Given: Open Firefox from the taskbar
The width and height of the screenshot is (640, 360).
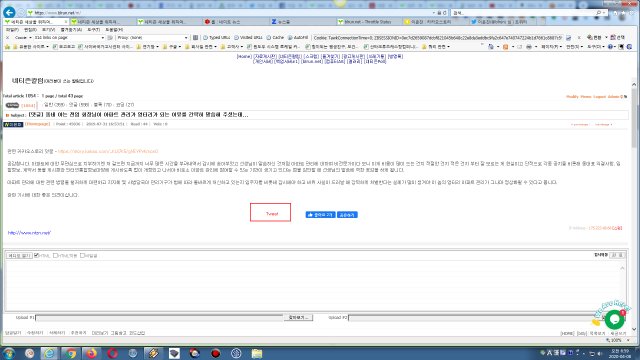Looking at the screenshot, I should tap(91, 353).
